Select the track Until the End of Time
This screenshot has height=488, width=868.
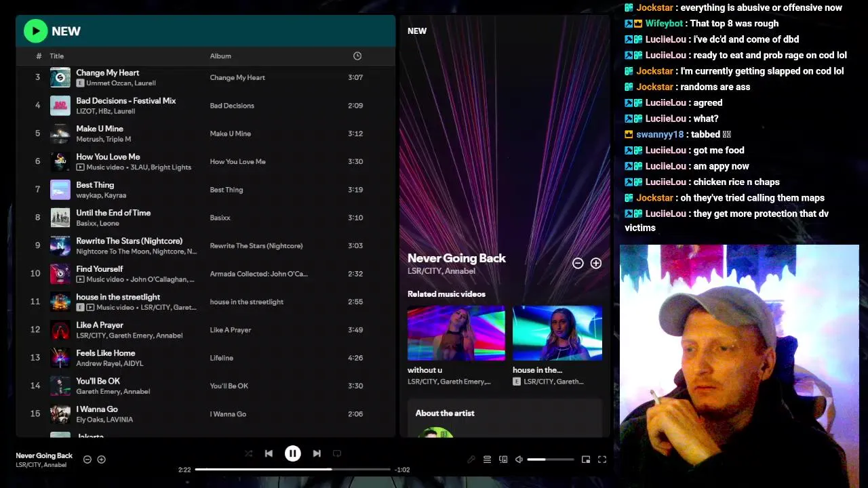(113, 213)
